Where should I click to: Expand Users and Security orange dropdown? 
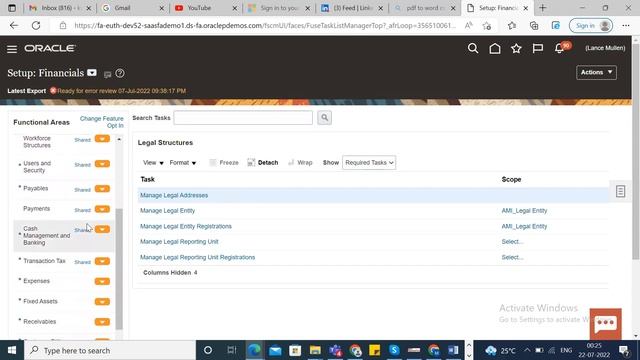102,164
